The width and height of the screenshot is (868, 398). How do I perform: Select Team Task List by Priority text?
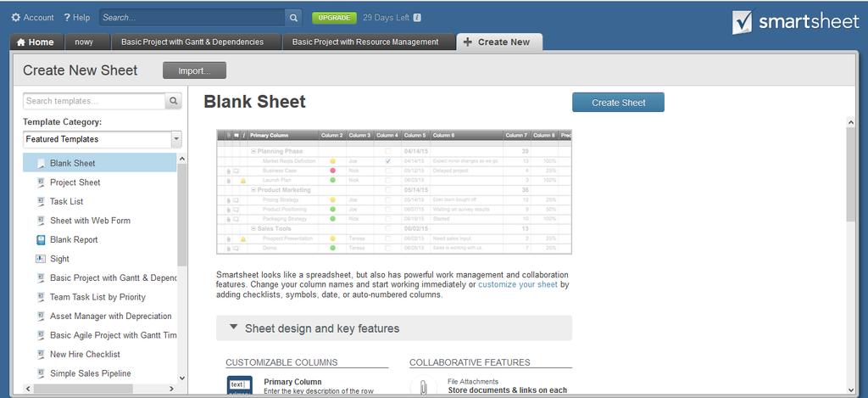tap(97, 297)
